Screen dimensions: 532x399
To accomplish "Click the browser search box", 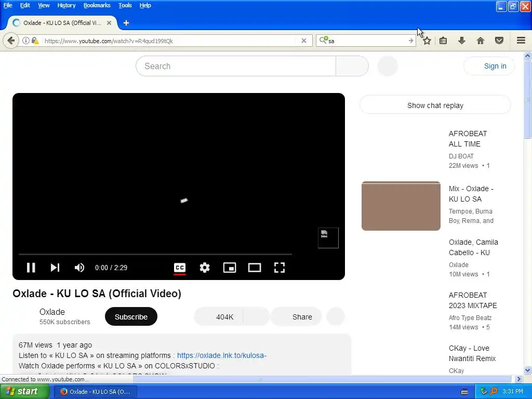I will point(366,41).
